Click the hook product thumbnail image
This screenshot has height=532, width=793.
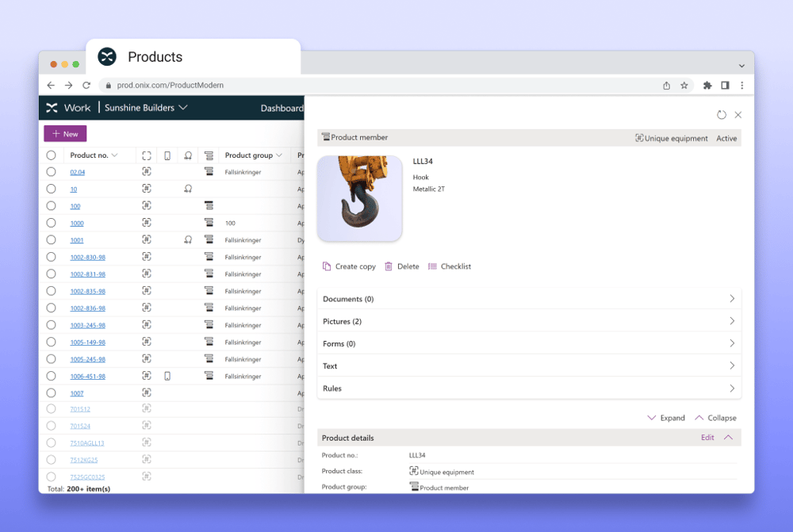(x=359, y=198)
